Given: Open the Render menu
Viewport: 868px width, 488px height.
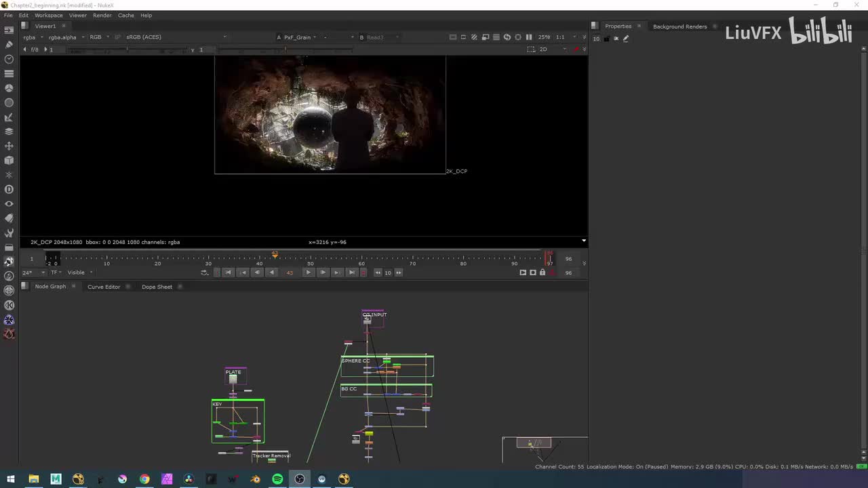Looking at the screenshot, I should point(102,15).
